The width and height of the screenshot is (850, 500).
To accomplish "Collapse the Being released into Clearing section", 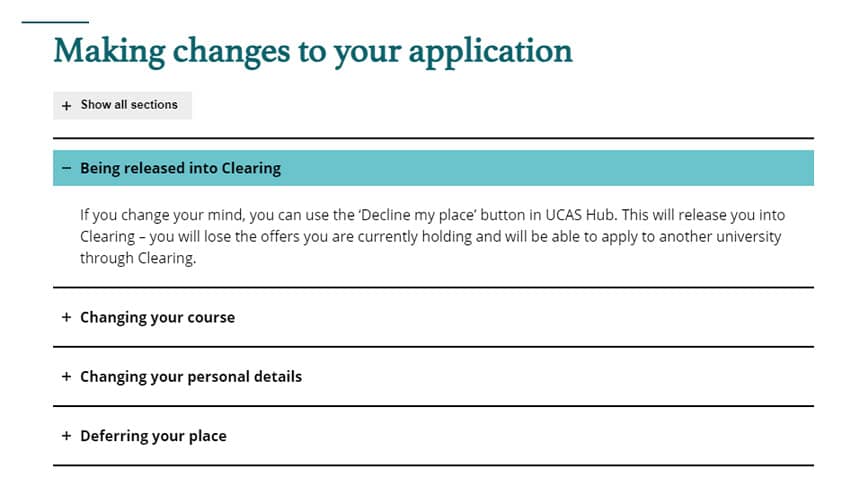I will [x=433, y=168].
